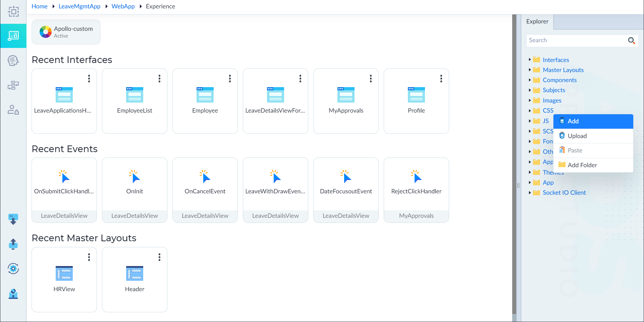Open options menu for Profile interface card
The height and width of the screenshot is (322, 644).
(x=441, y=78)
